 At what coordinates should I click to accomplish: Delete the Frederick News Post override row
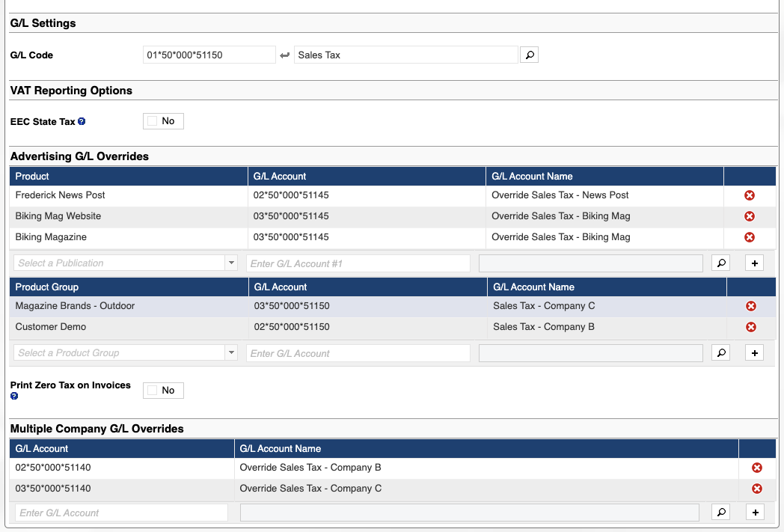click(749, 195)
